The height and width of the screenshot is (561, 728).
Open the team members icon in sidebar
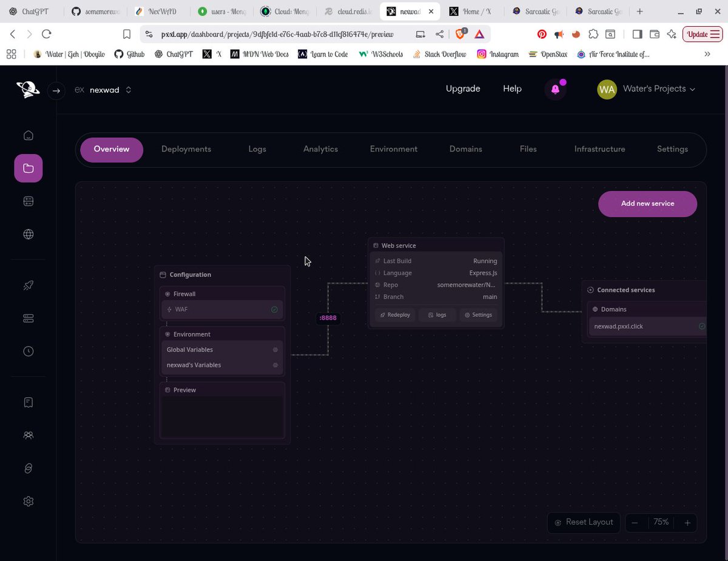[28, 435]
